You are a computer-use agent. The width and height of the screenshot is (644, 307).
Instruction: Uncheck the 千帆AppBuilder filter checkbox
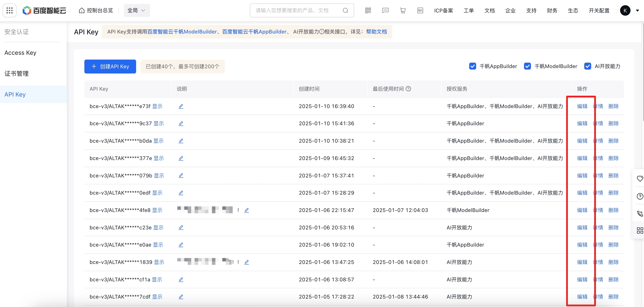(472, 66)
